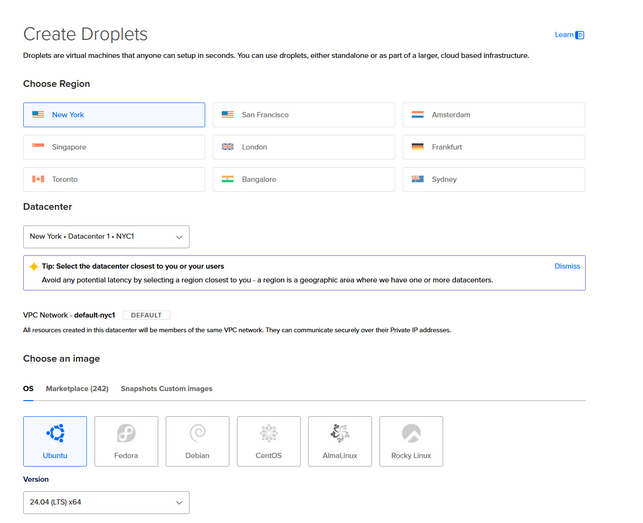
Task: Dismiss the datacenter tip
Action: pyautogui.click(x=567, y=267)
